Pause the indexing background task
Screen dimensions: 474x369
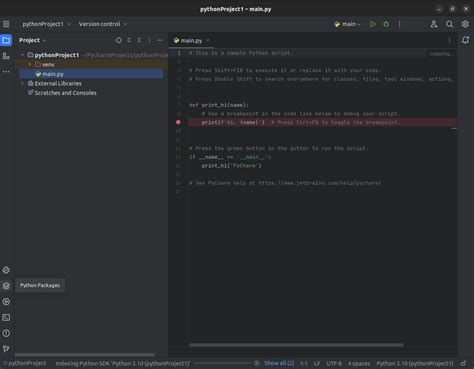256,363
